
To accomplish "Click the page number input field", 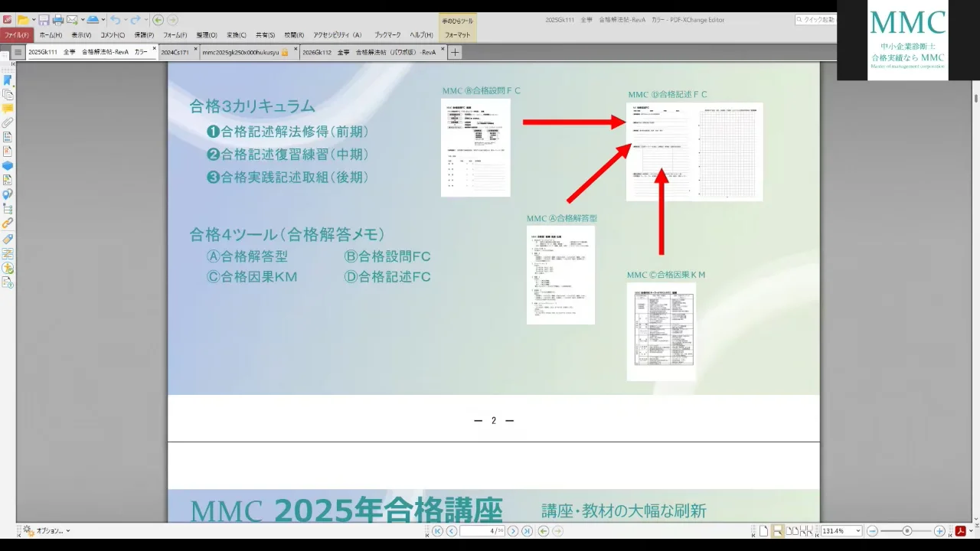I will point(482,531).
